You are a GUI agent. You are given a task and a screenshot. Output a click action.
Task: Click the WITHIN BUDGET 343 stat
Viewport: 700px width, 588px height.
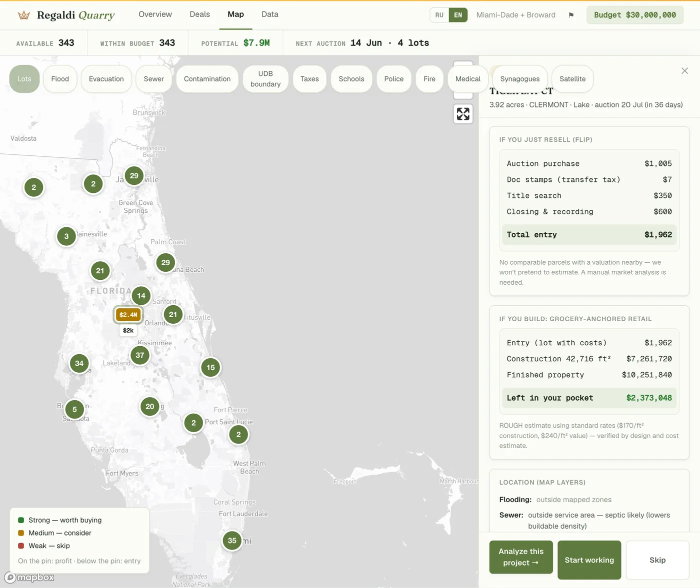pos(137,43)
